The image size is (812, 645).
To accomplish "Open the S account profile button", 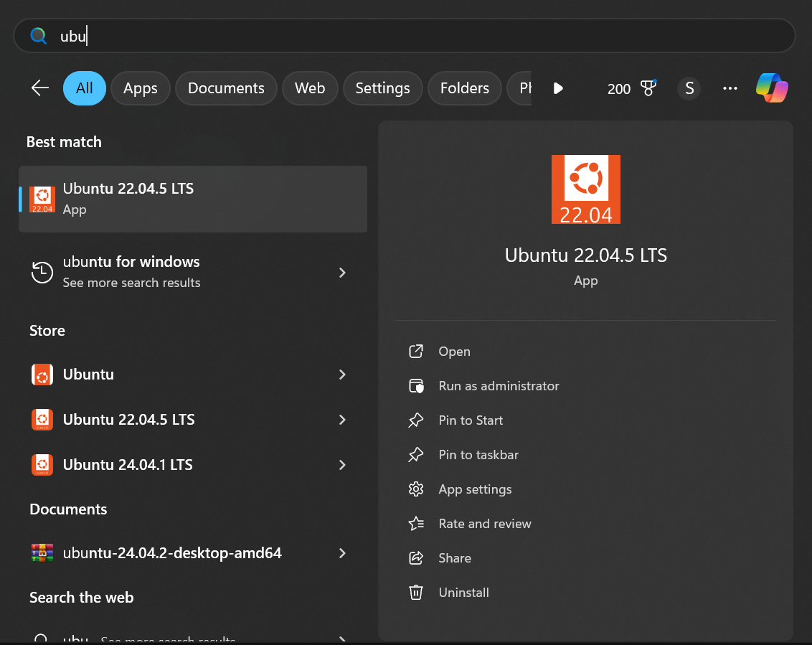I will [689, 88].
